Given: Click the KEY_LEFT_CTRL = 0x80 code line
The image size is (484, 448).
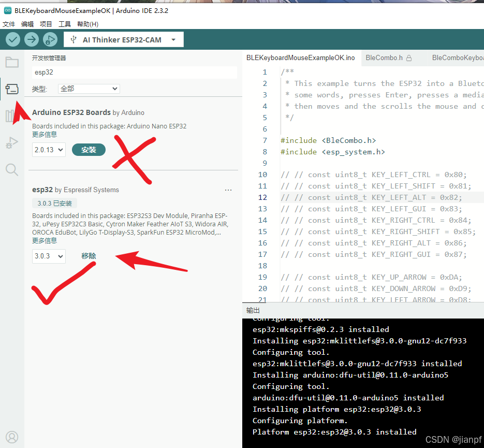Looking at the screenshot, I should [x=374, y=175].
